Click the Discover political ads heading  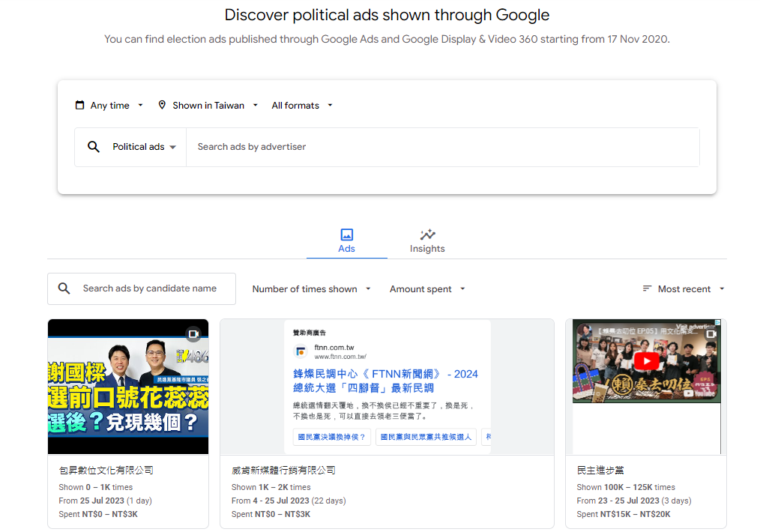[387, 15]
